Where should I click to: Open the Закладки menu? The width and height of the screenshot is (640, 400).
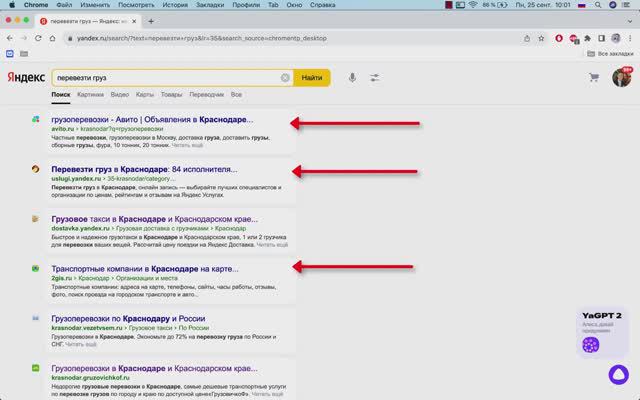pyautogui.click(x=210, y=5)
